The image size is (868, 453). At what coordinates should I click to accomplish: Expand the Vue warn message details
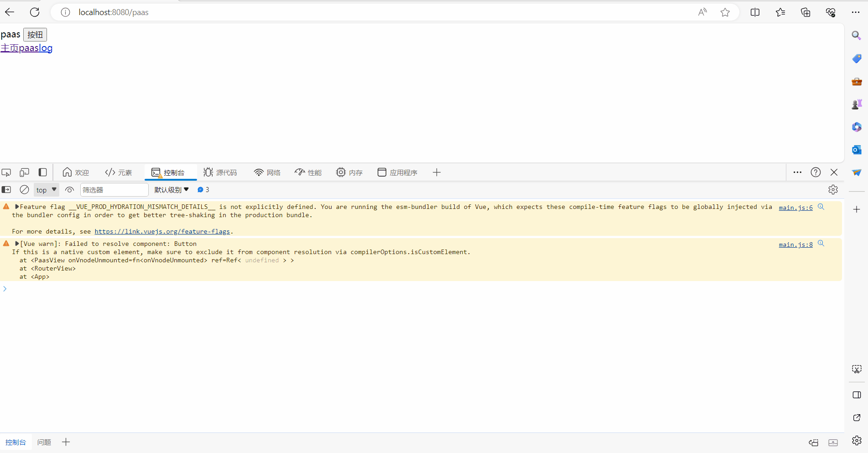17,243
